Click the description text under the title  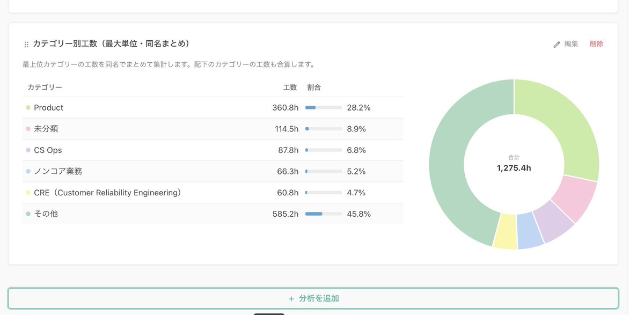pos(169,64)
